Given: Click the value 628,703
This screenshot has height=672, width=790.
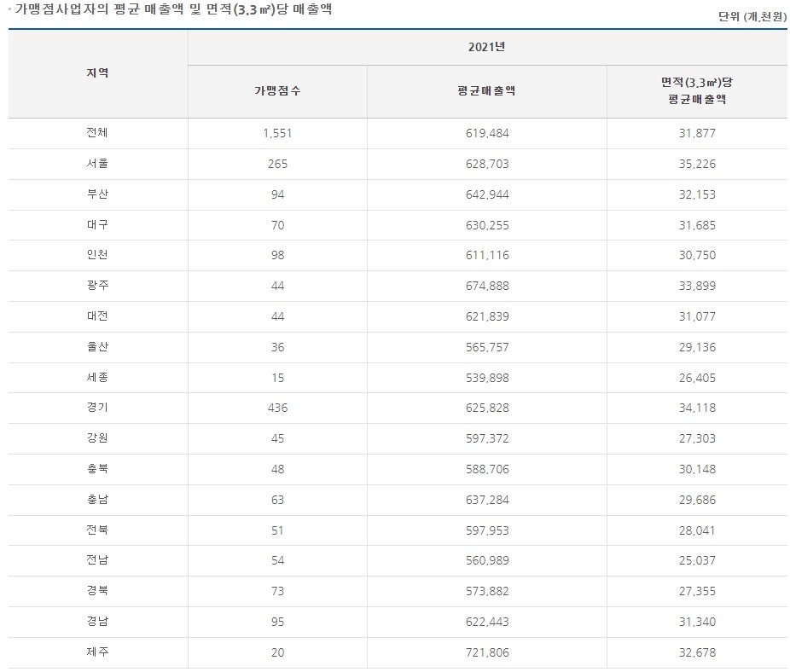Looking at the screenshot, I should (x=487, y=165).
